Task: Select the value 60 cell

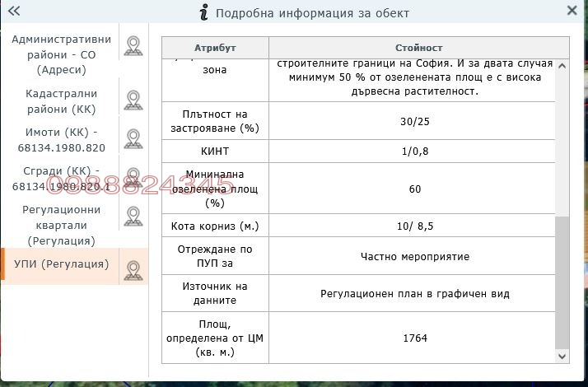Action: pyautogui.click(x=412, y=189)
